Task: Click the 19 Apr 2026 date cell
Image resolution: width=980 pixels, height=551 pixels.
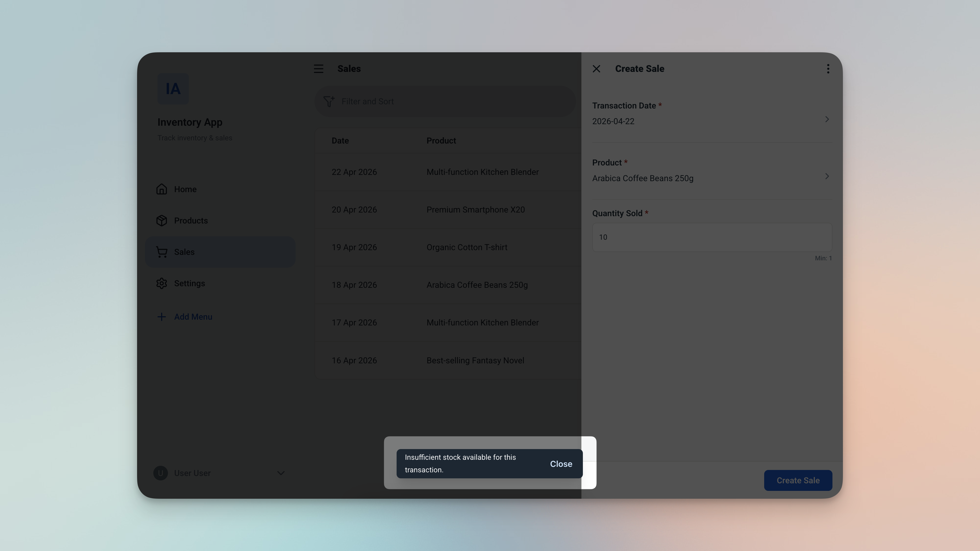Action: click(x=354, y=247)
